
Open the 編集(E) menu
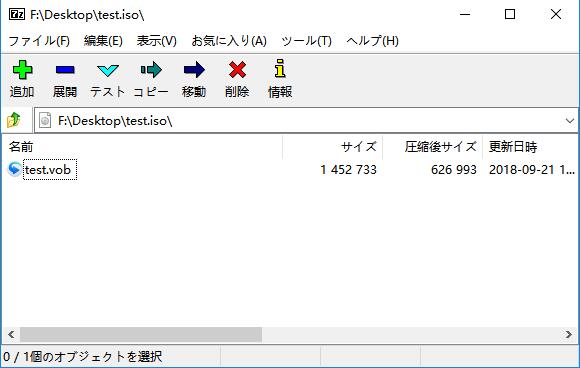tap(103, 40)
